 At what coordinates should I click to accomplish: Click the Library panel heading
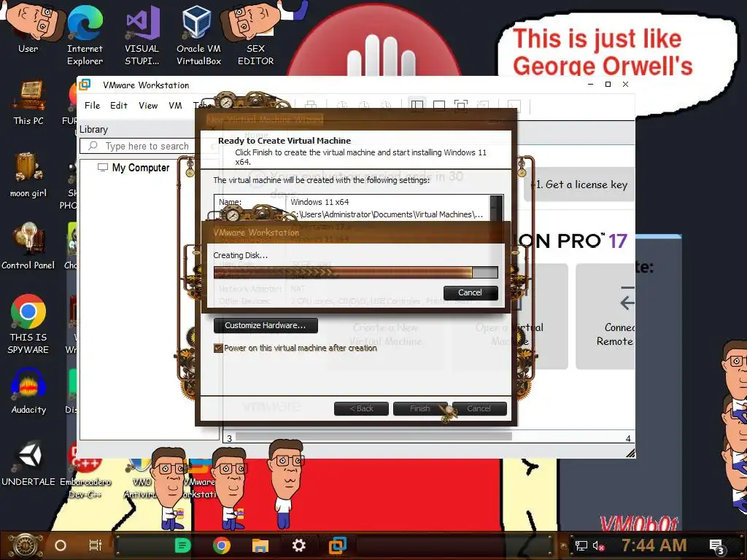click(x=93, y=130)
